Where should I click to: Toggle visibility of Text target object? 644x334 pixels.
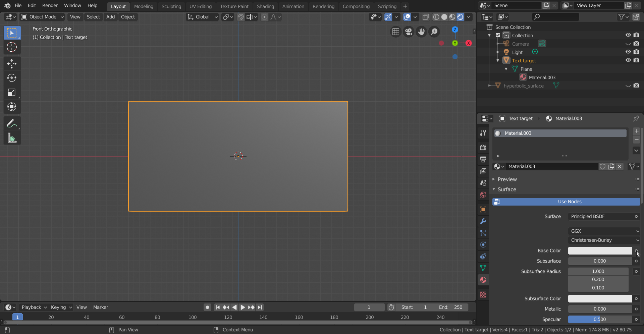click(x=628, y=60)
